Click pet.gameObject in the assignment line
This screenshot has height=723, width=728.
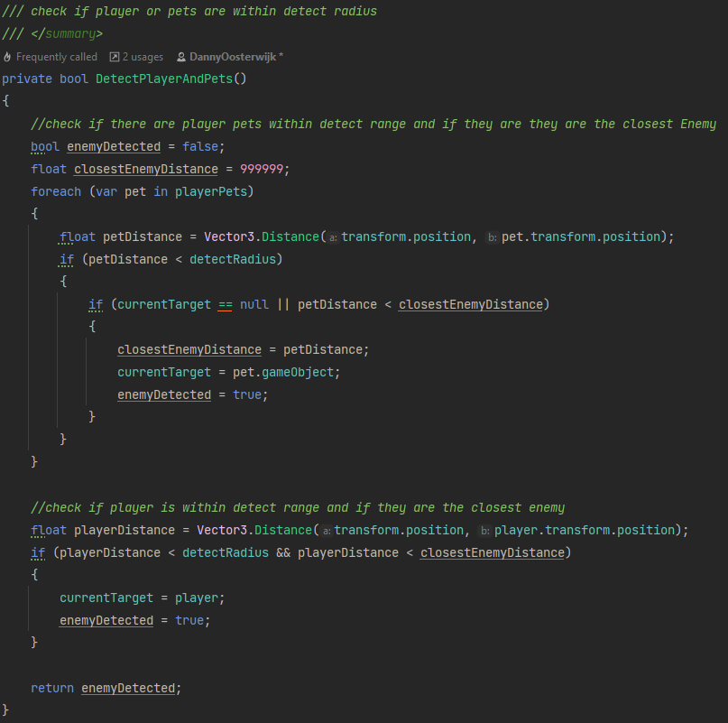(x=283, y=372)
